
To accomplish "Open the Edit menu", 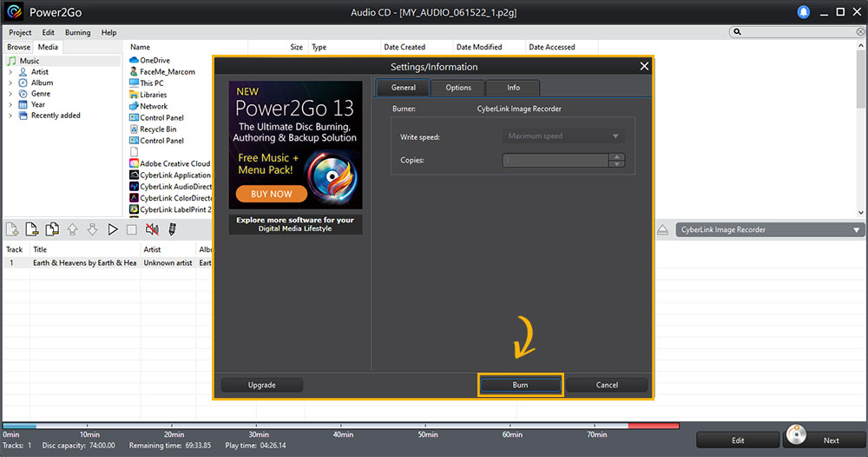I will (48, 33).
